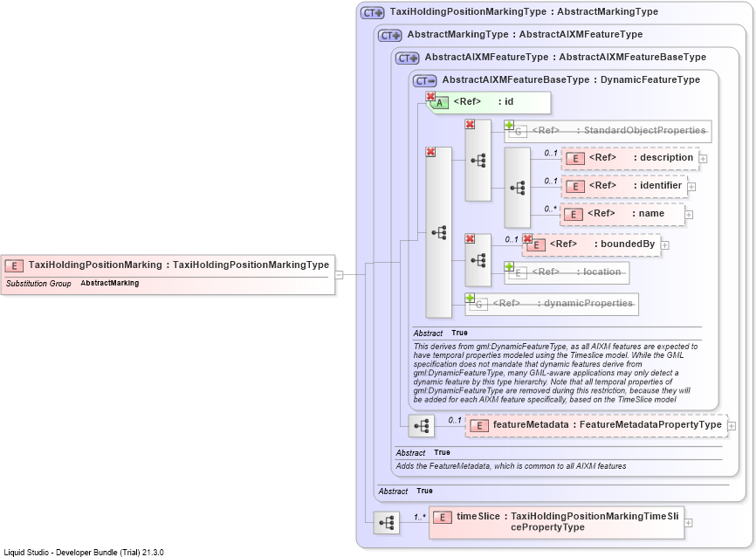
Task: Click the Liquid Studio Developer Bundle watermark text
Action: pos(84,552)
